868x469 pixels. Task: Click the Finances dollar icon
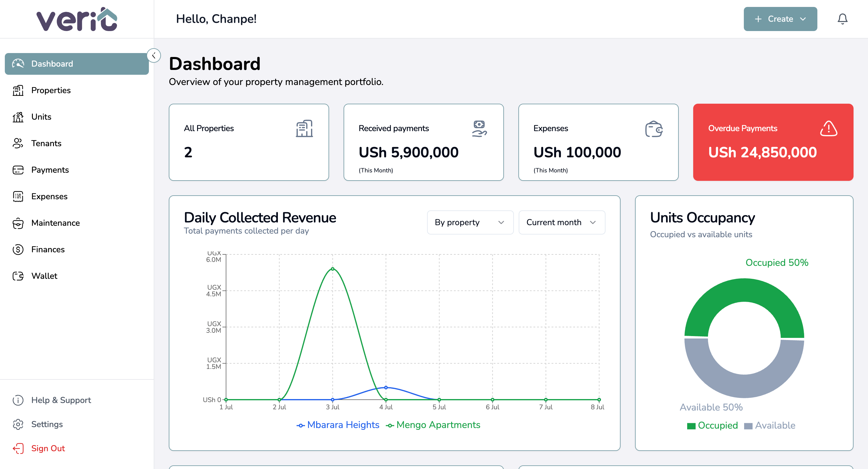coord(18,249)
